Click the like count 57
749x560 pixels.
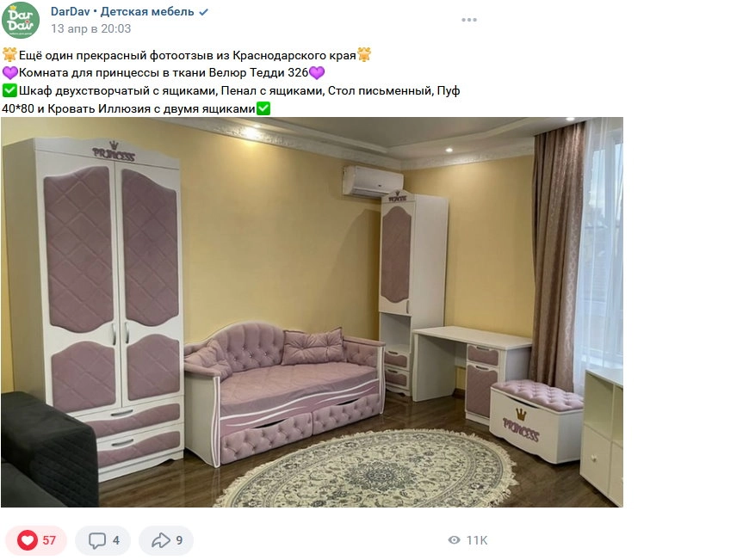point(49,540)
